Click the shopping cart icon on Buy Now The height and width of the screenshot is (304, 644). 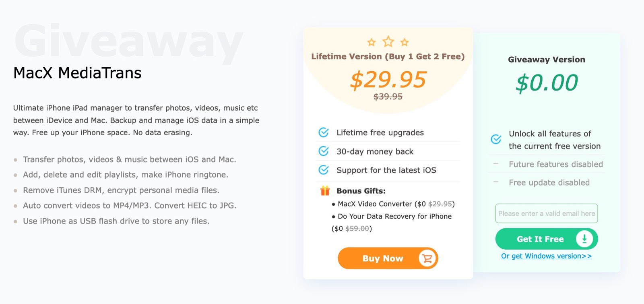(x=427, y=258)
